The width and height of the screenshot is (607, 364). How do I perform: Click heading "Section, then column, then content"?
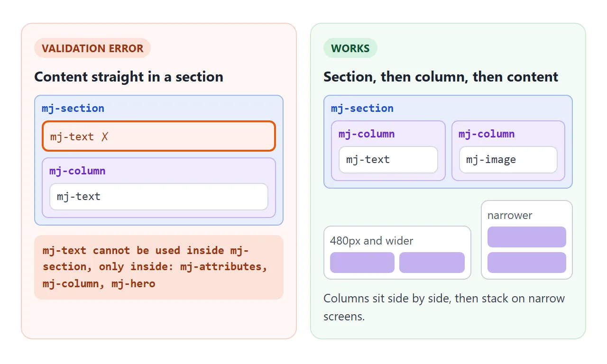(441, 77)
